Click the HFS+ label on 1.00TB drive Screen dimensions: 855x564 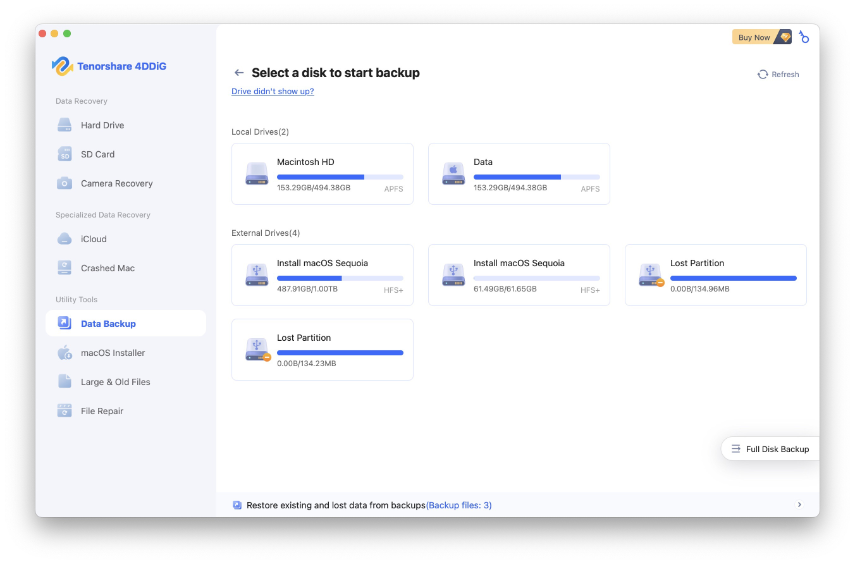(393, 290)
